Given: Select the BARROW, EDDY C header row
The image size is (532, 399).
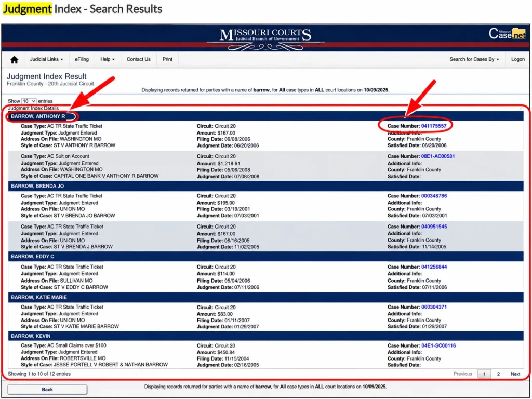Looking at the screenshot, I should (265, 257).
